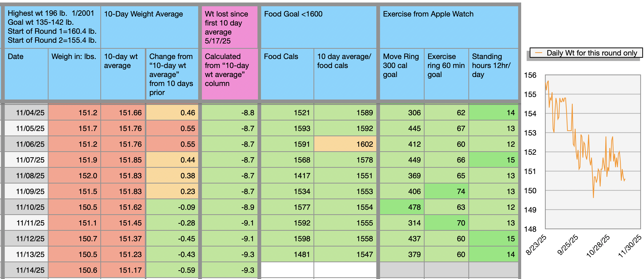Click weigh-in cell showing 152.0
The image size is (644, 279).
click(74, 175)
